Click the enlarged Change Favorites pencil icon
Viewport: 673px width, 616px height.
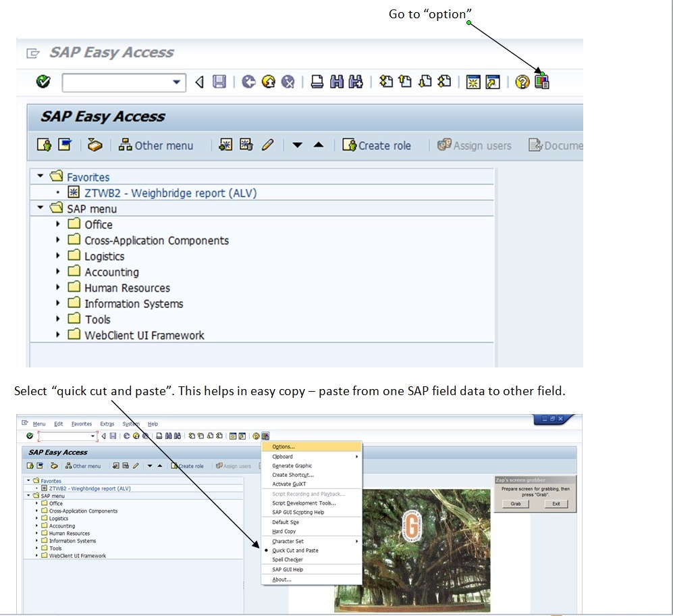point(267,145)
